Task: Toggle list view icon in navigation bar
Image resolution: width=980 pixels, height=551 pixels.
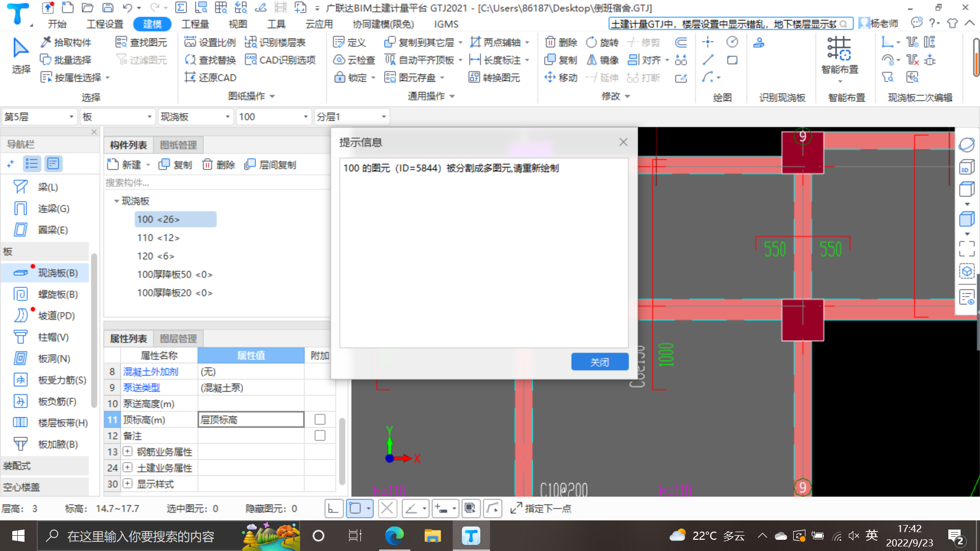Action: click(x=32, y=164)
